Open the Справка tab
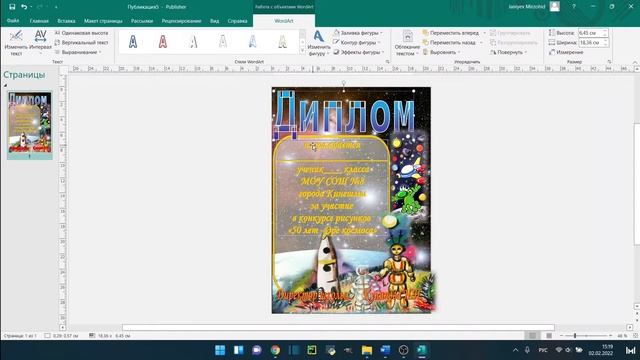The width and height of the screenshot is (640, 360). click(238, 21)
